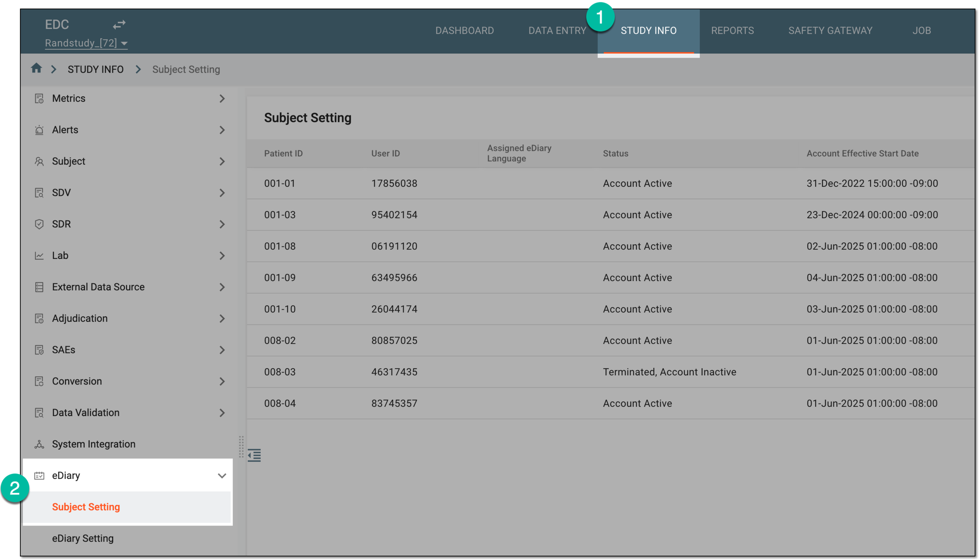Click the home breadcrumb icon
979x560 pixels.
(36, 68)
